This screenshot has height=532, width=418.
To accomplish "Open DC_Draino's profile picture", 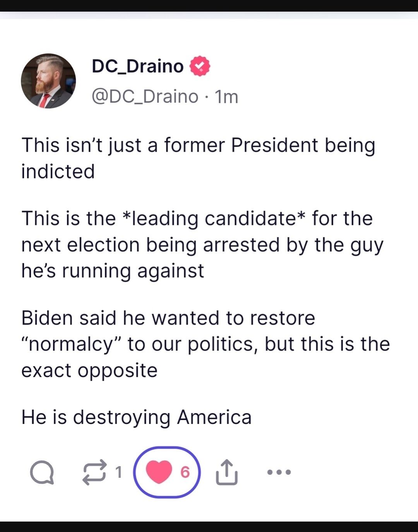I will click(x=48, y=81).
